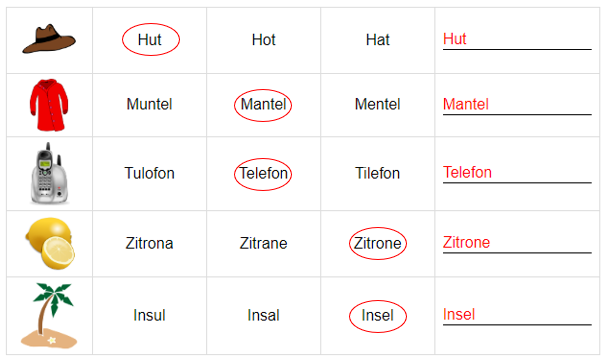606x360 pixels.
Task: Select the circled word Insel option
Action: (378, 316)
